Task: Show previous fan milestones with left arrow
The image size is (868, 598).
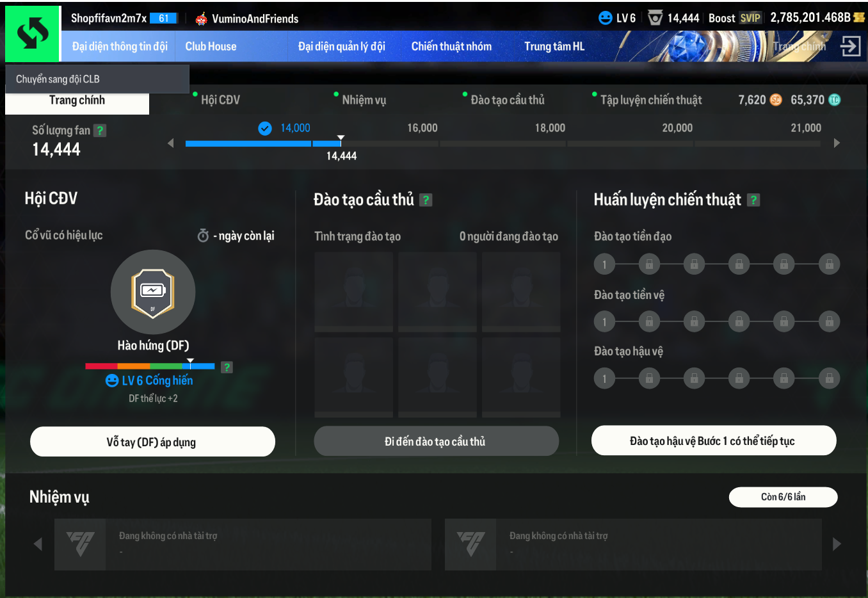Action: tap(170, 143)
